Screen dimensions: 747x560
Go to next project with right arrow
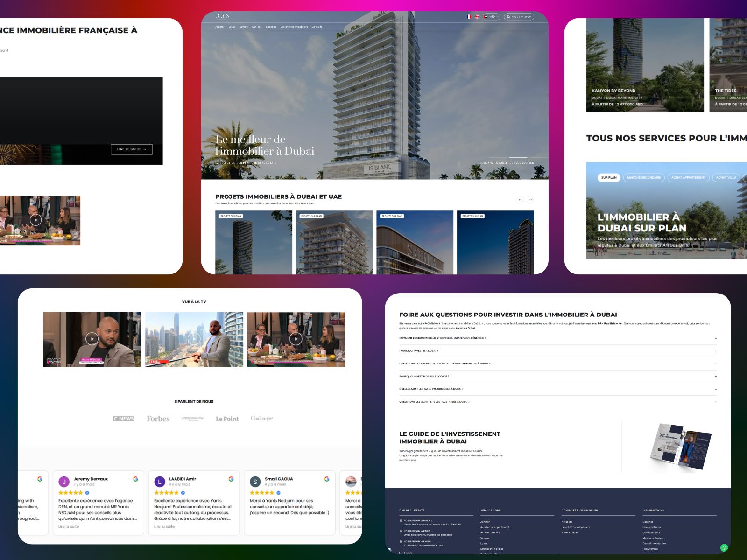[530, 200]
